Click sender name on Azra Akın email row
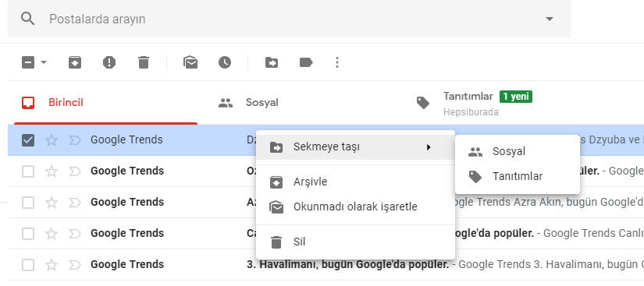Screen dimensions: 644x286 127,202
